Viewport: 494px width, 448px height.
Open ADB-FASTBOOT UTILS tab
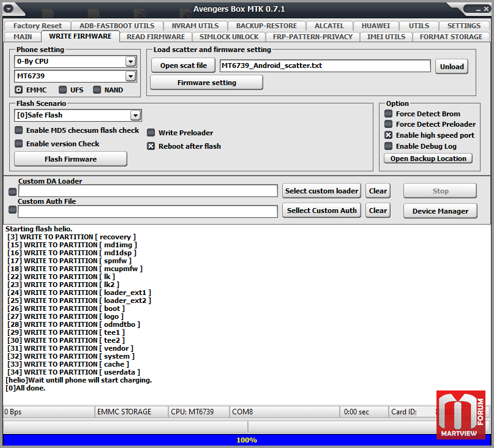(117, 26)
